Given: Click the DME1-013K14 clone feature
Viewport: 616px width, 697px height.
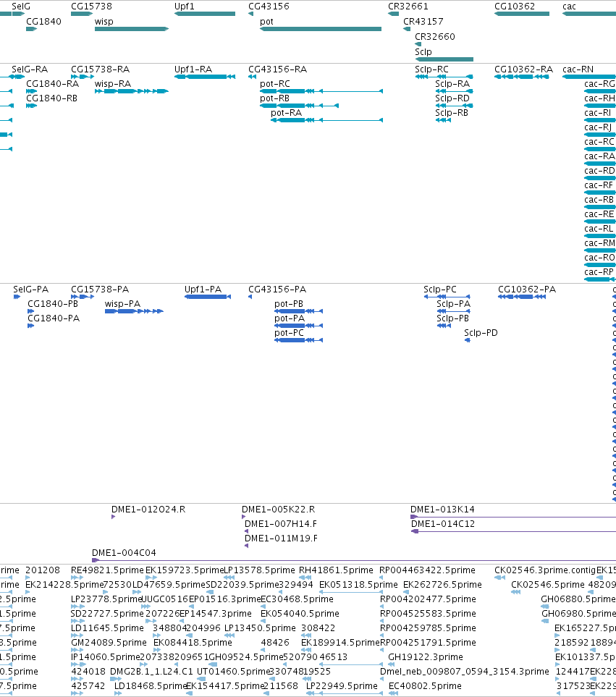Looking at the screenshot, I should pos(513,517).
